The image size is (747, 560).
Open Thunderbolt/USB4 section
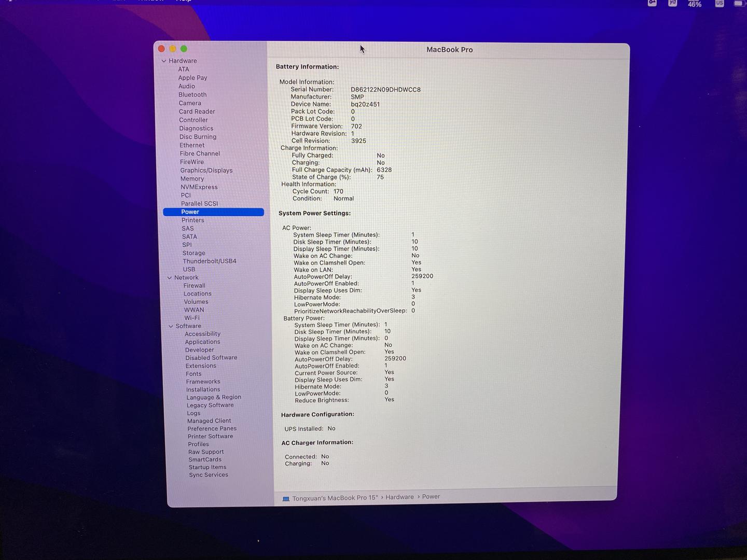pos(210,261)
